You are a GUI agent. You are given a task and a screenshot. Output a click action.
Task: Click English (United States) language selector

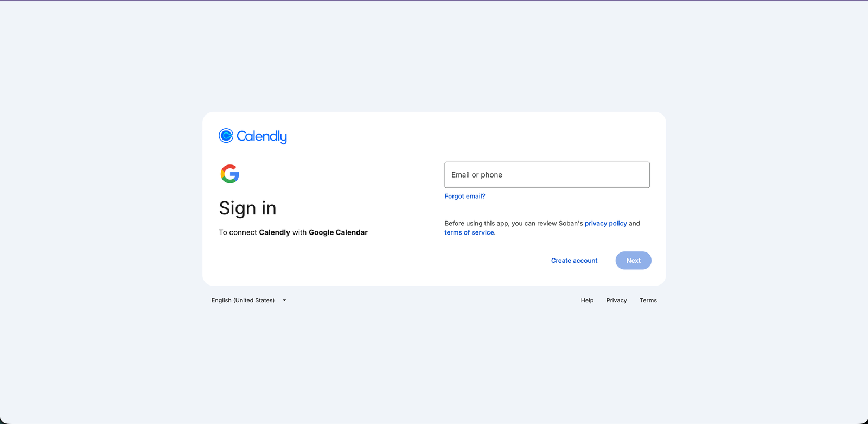[x=242, y=300]
